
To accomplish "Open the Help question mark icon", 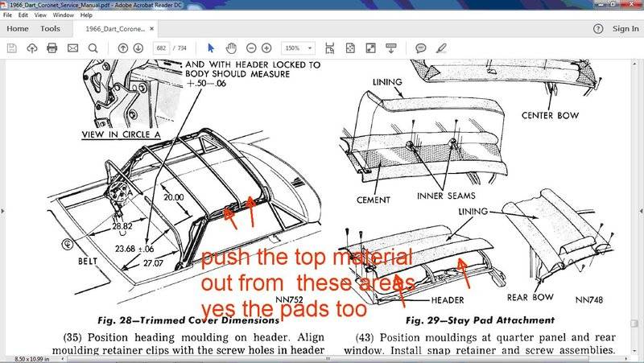I will click(598, 29).
